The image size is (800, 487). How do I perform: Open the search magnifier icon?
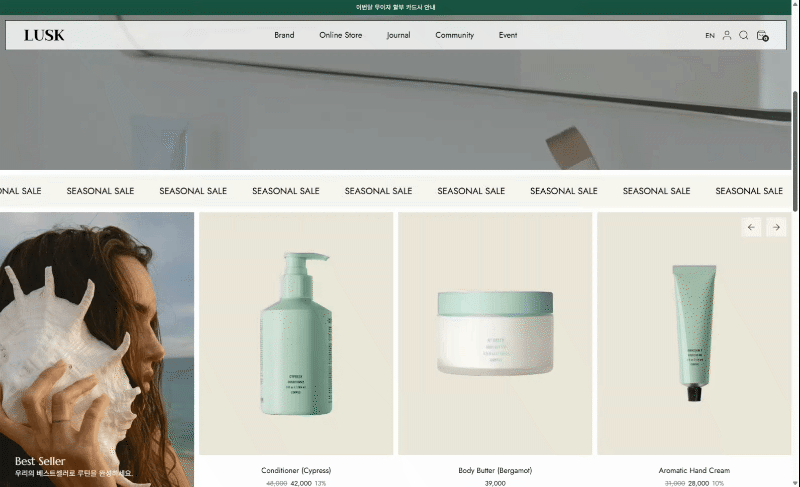coord(743,35)
